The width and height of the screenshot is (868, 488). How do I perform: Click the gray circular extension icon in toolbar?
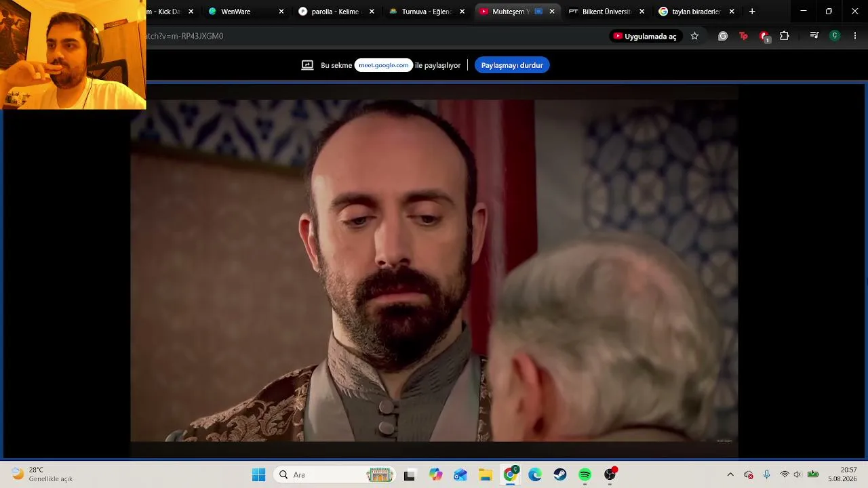(723, 36)
